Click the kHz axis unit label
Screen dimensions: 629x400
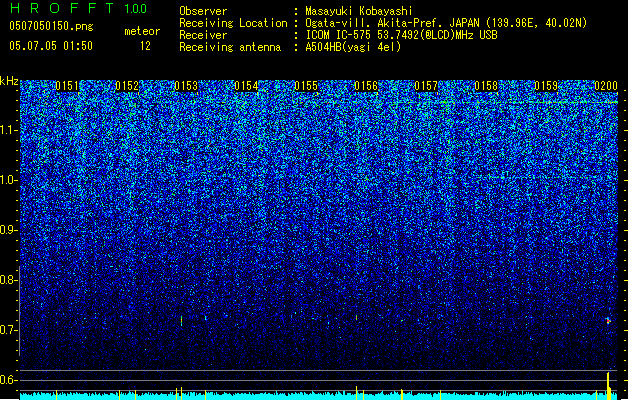[9, 81]
